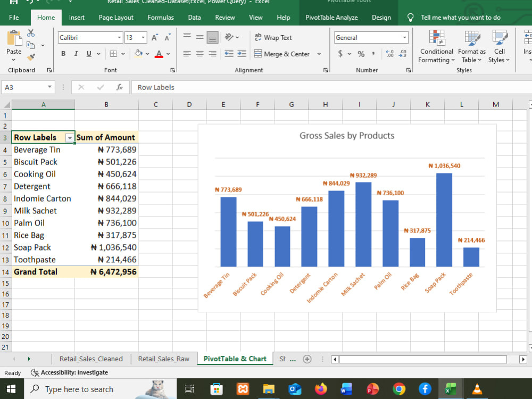Viewport: 532px width, 399px height.
Task: Switch to the Formulas ribbon tab
Action: coord(161,18)
